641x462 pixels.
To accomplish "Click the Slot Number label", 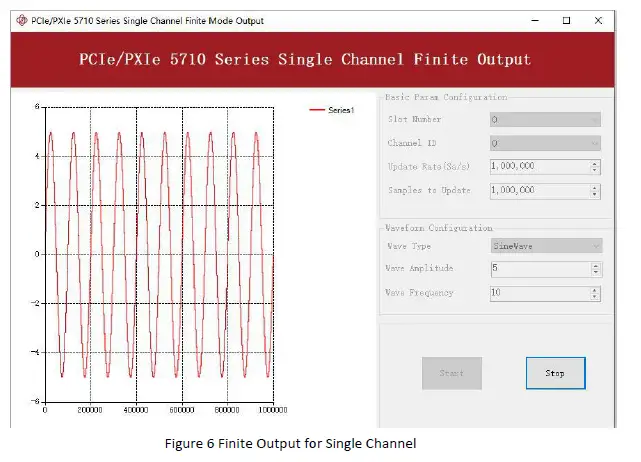I will pos(415,119).
